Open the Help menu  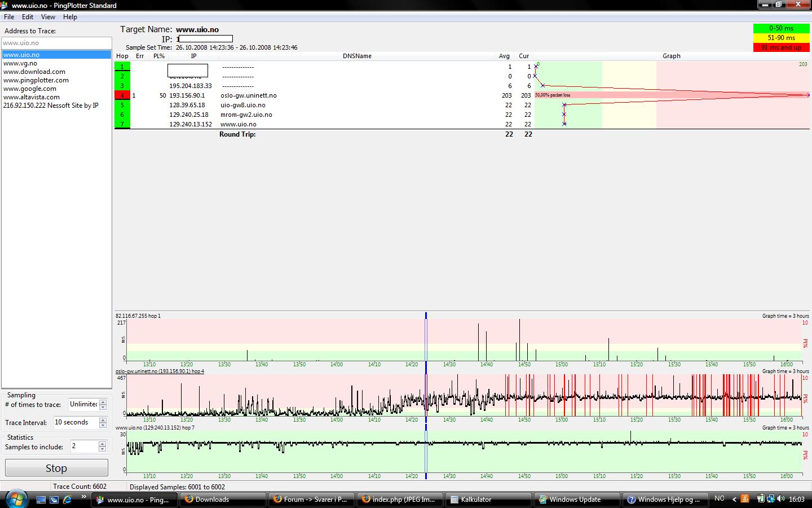click(70, 17)
